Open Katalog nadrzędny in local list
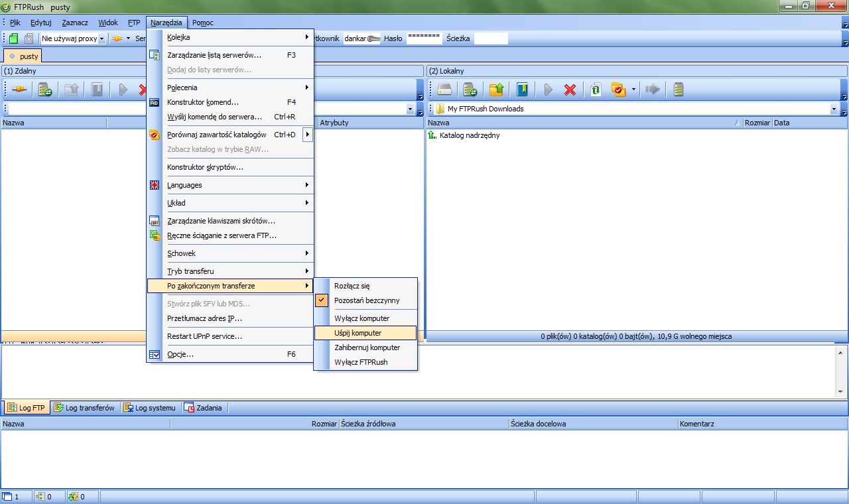This screenshot has height=504, width=849. click(469, 135)
